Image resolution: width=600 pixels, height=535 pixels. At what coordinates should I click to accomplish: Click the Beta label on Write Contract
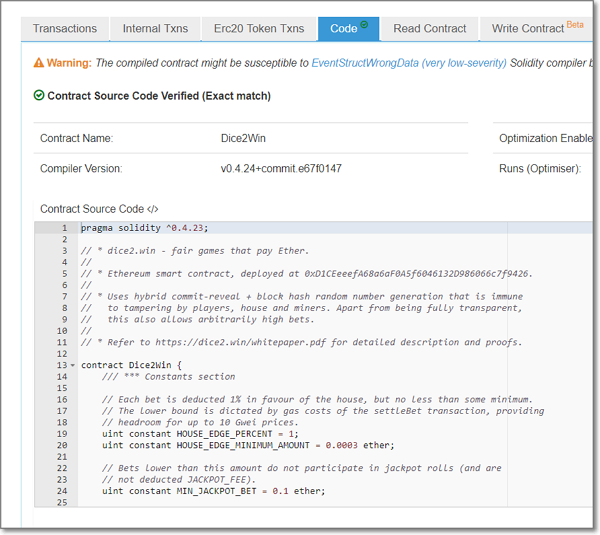pos(574,23)
